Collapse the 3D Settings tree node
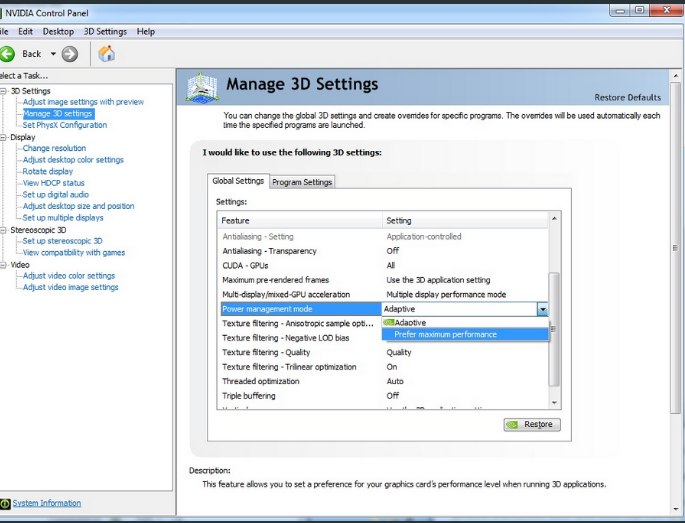 [3, 91]
